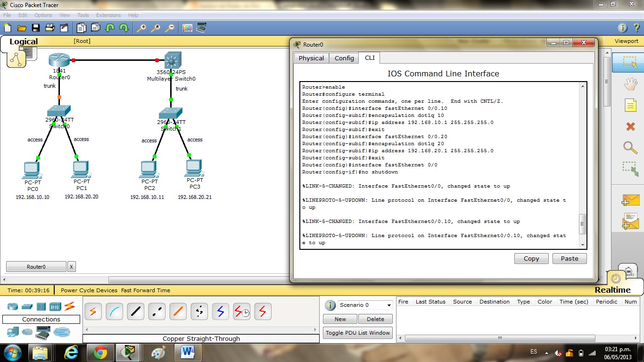Click the Paste toolbar icon
Screen dimensions: 644x362
(x=96, y=28)
